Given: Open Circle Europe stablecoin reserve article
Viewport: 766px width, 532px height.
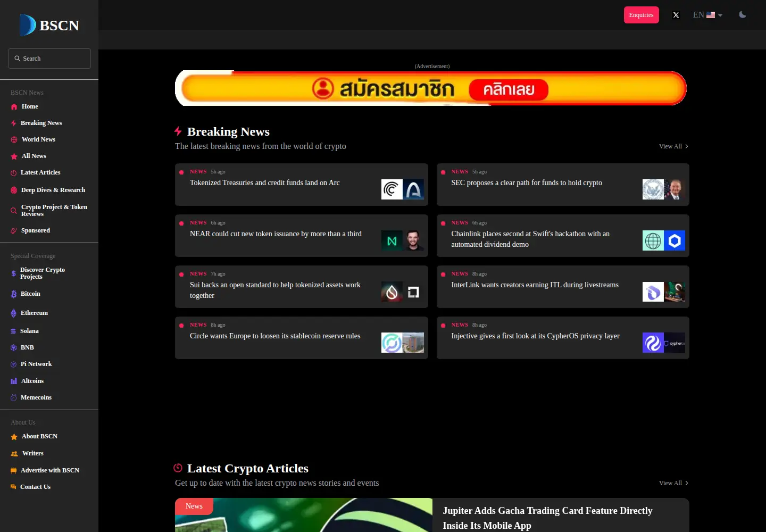Looking at the screenshot, I should tap(302, 338).
